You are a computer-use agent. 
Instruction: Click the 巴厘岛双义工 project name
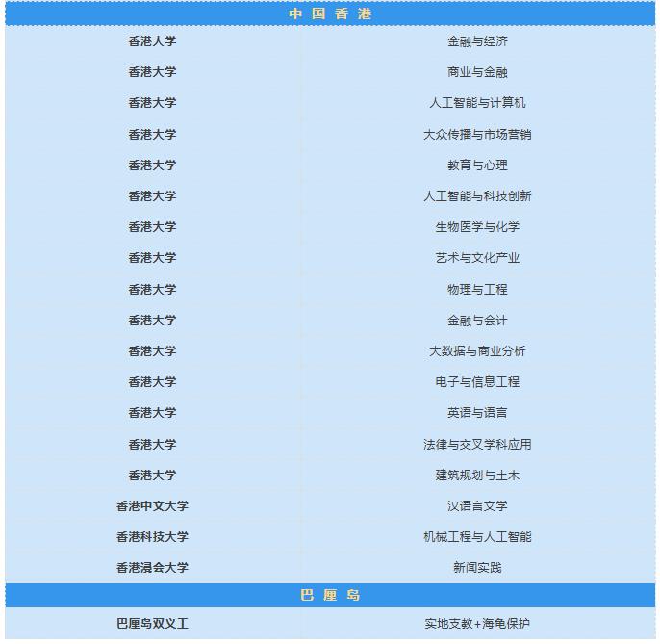[152, 624]
